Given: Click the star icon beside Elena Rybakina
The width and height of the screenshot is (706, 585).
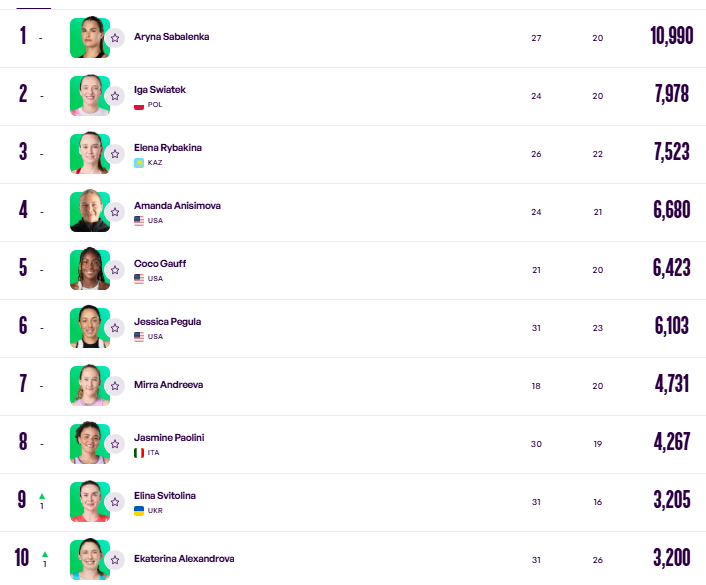Looking at the screenshot, I should point(115,154).
